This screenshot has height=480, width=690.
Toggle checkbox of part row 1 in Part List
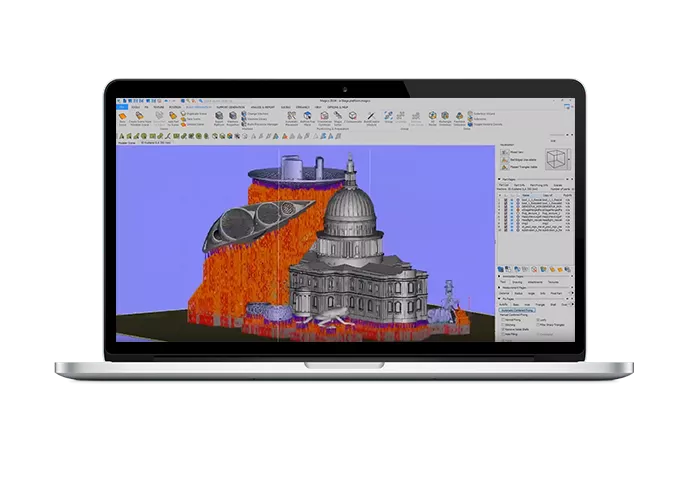[506, 200]
